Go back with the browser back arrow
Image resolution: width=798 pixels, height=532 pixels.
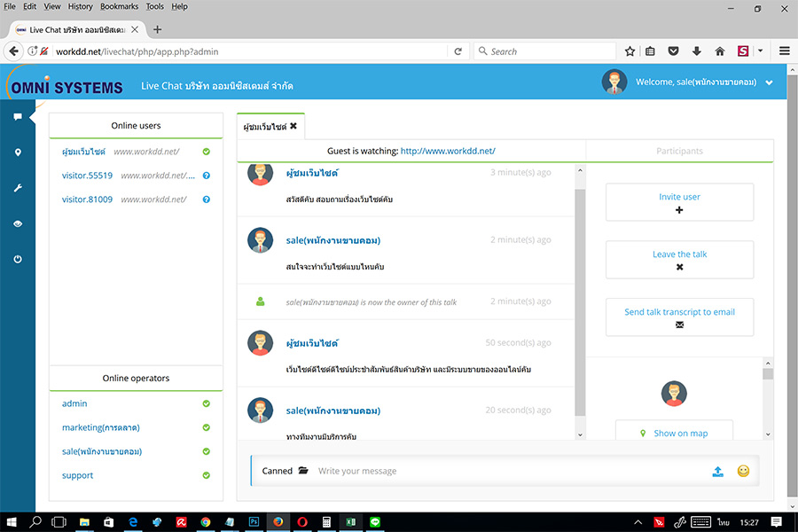(x=13, y=51)
